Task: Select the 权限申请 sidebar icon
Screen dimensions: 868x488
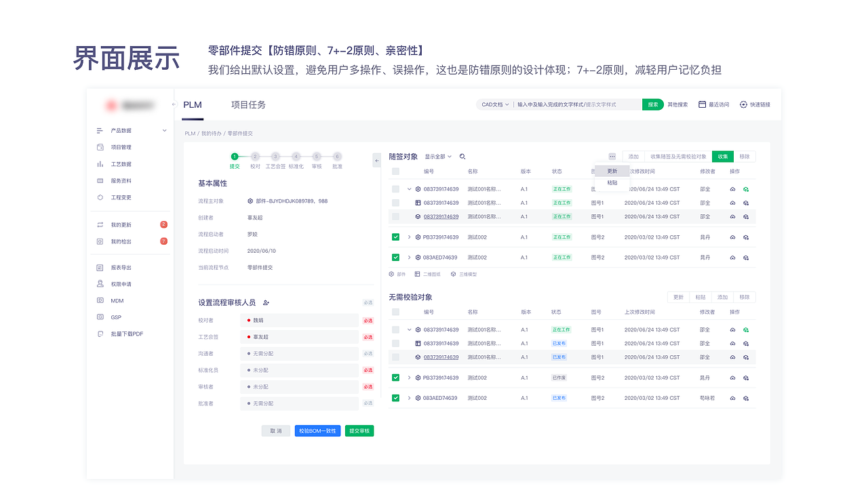Action: (x=100, y=283)
